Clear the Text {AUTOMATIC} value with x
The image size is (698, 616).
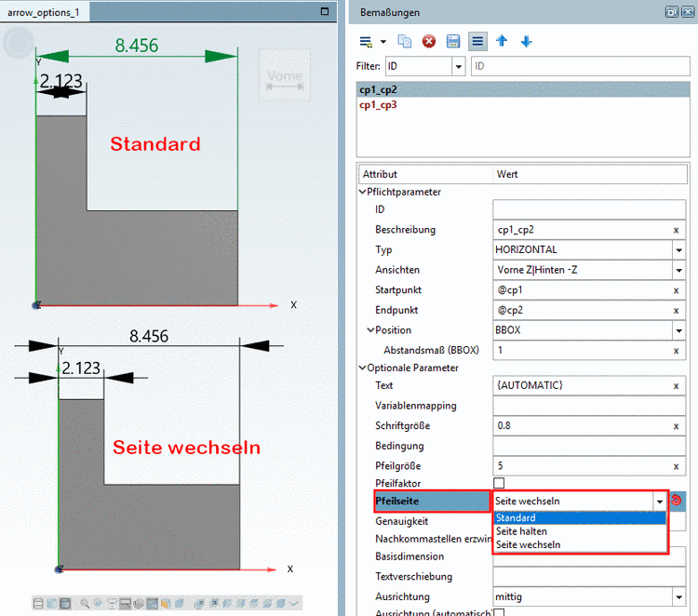click(x=676, y=386)
